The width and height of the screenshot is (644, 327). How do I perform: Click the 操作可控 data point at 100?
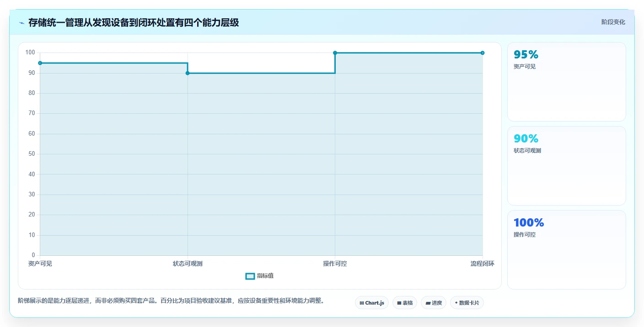(335, 53)
